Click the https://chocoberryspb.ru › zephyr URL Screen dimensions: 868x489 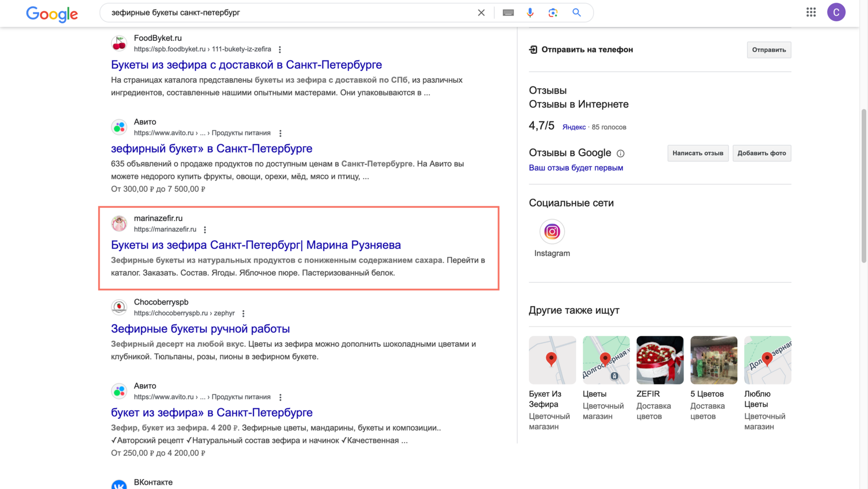pos(184,313)
